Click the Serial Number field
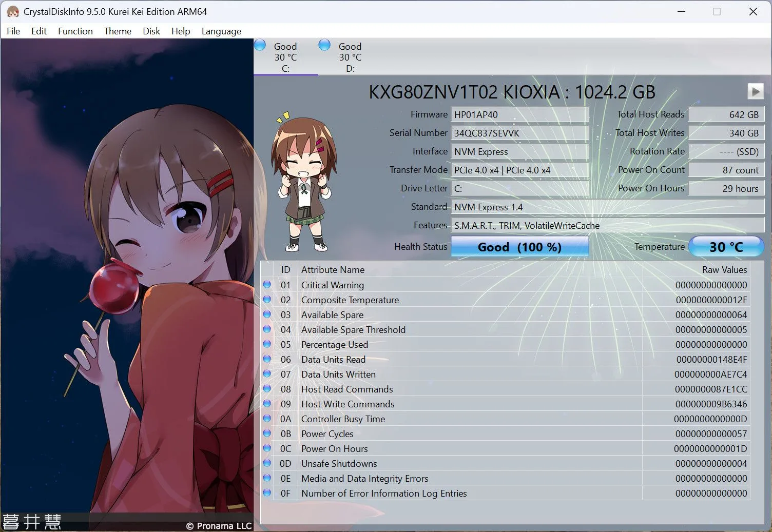Viewport: 772px width, 532px height. 519,133
